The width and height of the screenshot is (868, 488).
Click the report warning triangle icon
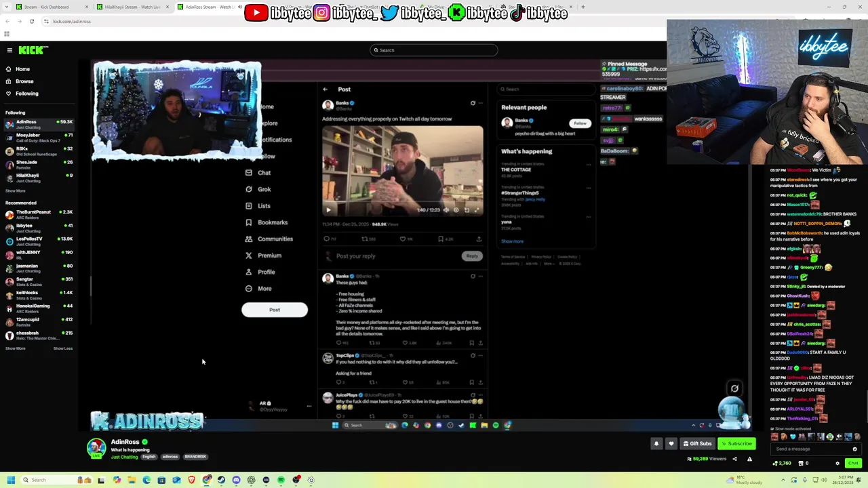[749, 459]
